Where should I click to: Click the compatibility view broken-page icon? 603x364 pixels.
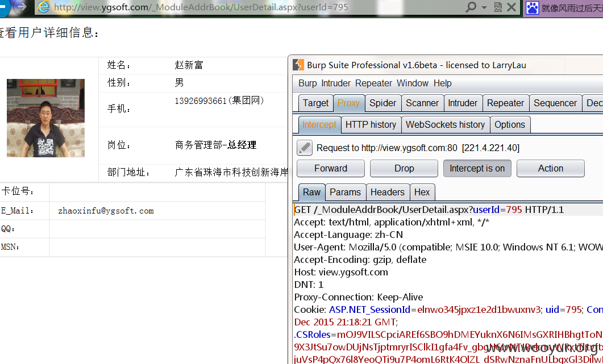[x=498, y=7]
